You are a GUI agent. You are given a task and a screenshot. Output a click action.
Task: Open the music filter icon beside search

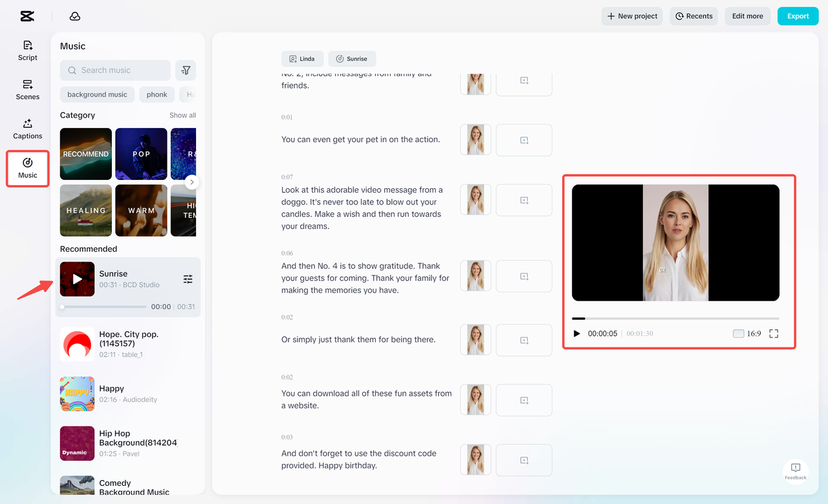[186, 71]
